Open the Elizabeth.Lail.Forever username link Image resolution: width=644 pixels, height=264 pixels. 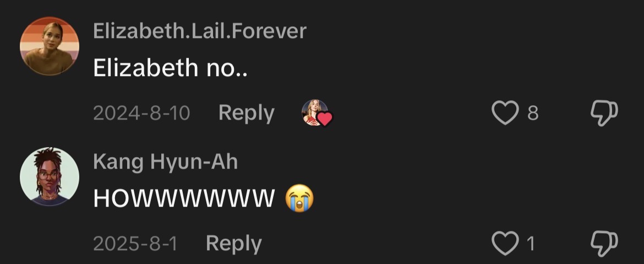tap(200, 31)
